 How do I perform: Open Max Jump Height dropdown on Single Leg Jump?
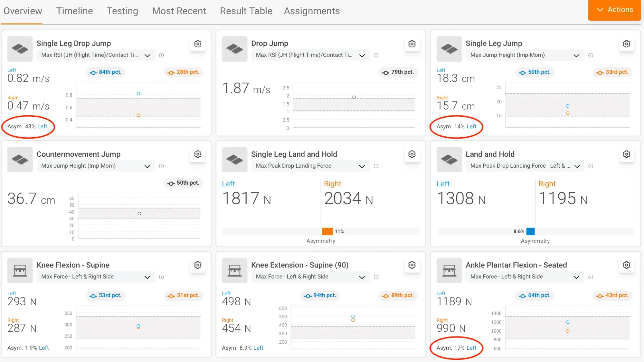pyautogui.click(x=525, y=55)
